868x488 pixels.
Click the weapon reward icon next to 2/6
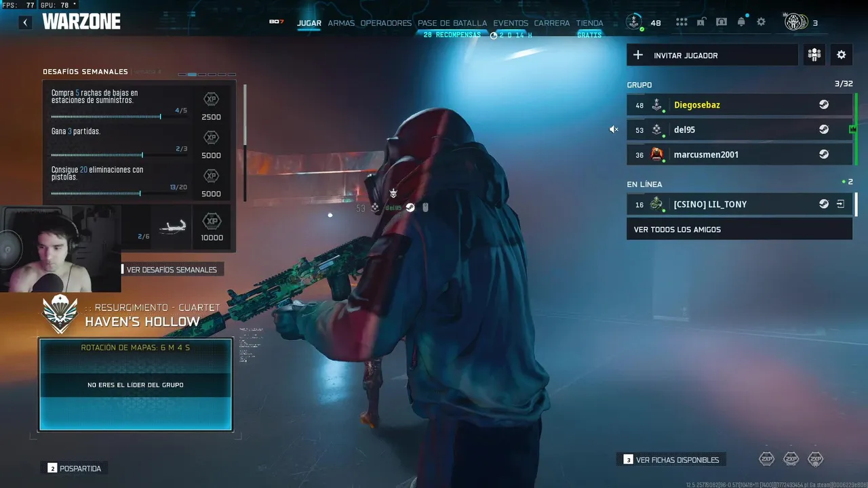(172, 226)
